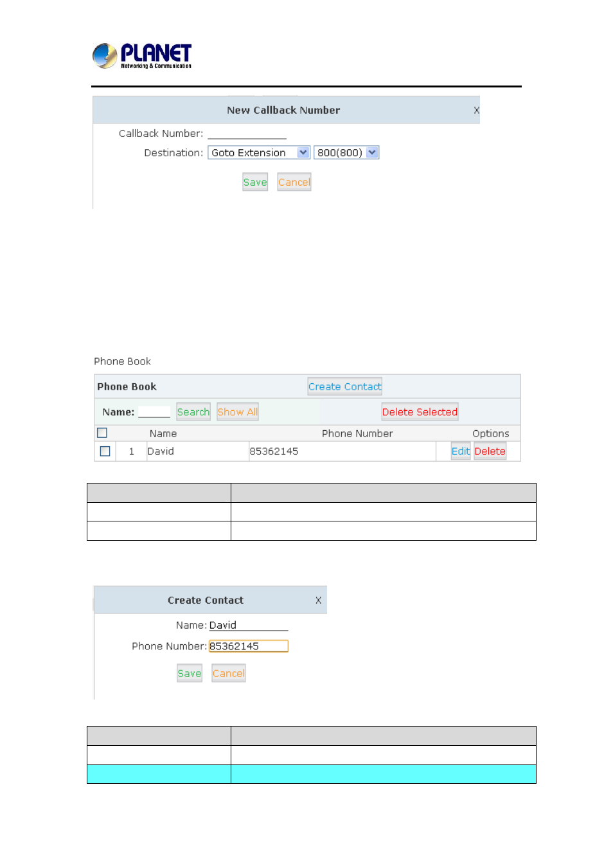613x868 pixels.
Task: Click the Delete Selected button
Action: click(420, 412)
